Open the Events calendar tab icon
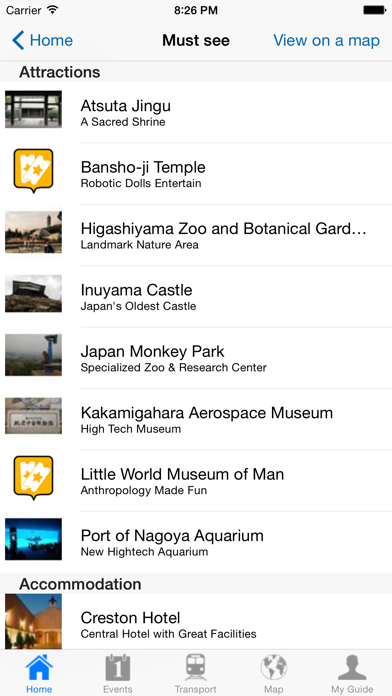This screenshot has height=696, width=392. click(118, 667)
